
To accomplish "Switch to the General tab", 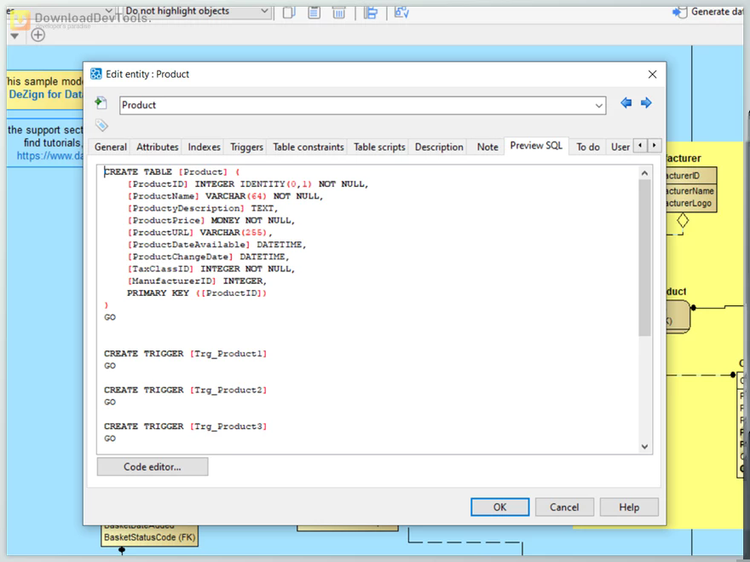I will (x=110, y=147).
